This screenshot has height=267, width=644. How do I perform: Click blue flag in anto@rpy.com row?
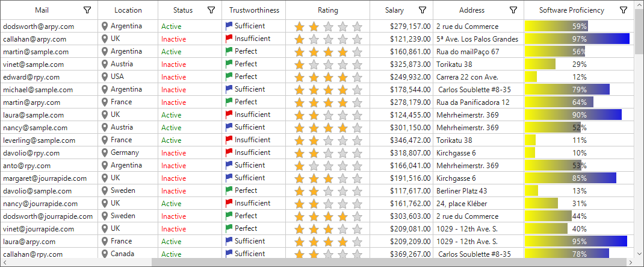[229, 165]
